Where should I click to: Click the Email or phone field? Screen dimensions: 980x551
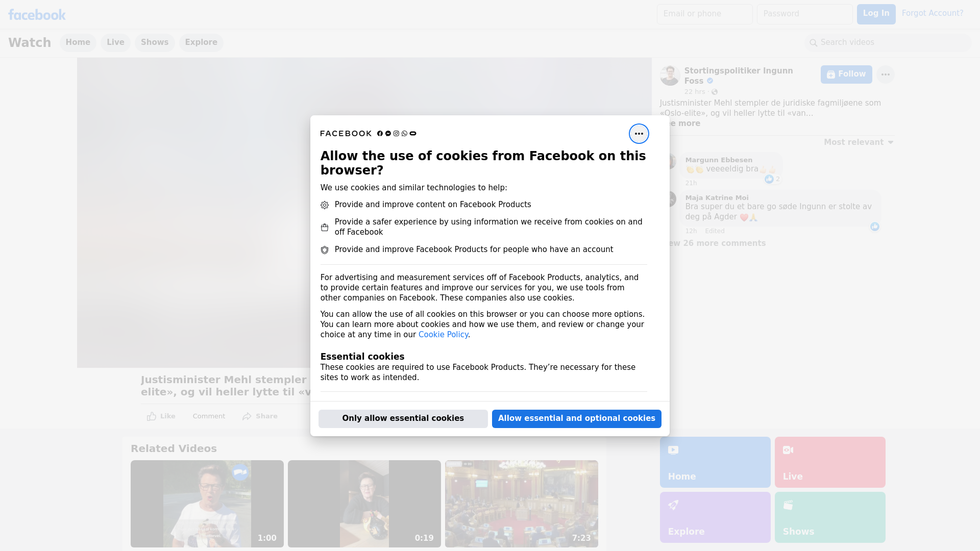[x=705, y=14]
